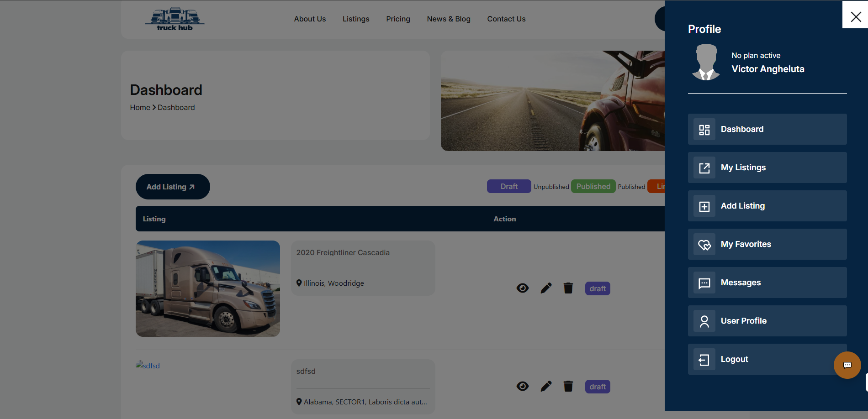Go to My Favorites
868x419 pixels.
[x=767, y=244]
